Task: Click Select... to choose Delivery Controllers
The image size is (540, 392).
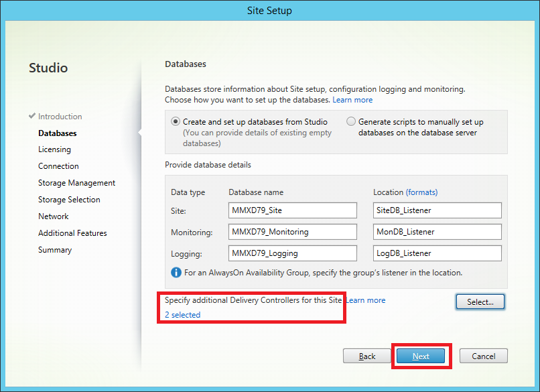Action: click(x=480, y=302)
